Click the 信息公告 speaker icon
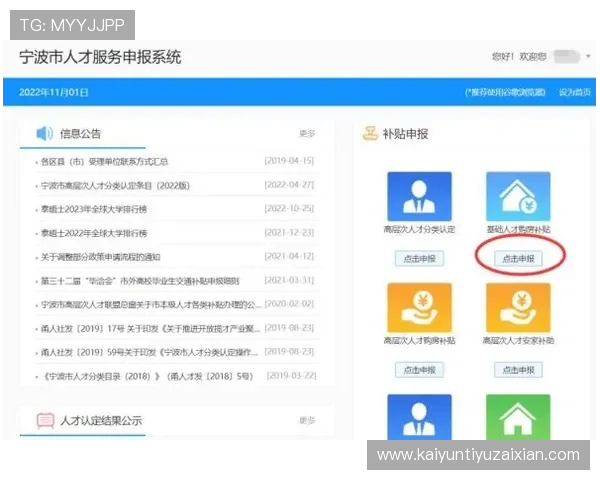 [44, 134]
